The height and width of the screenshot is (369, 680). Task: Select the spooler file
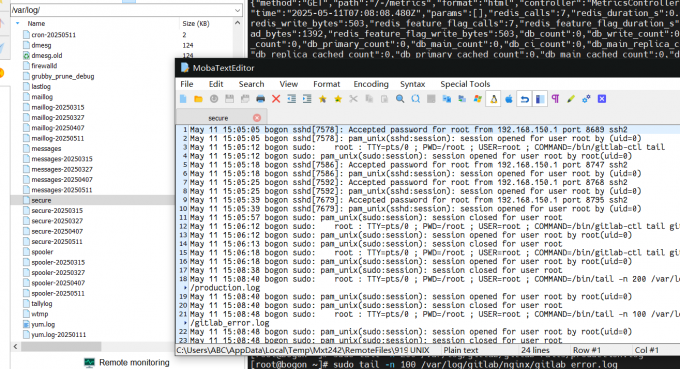click(42, 252)
